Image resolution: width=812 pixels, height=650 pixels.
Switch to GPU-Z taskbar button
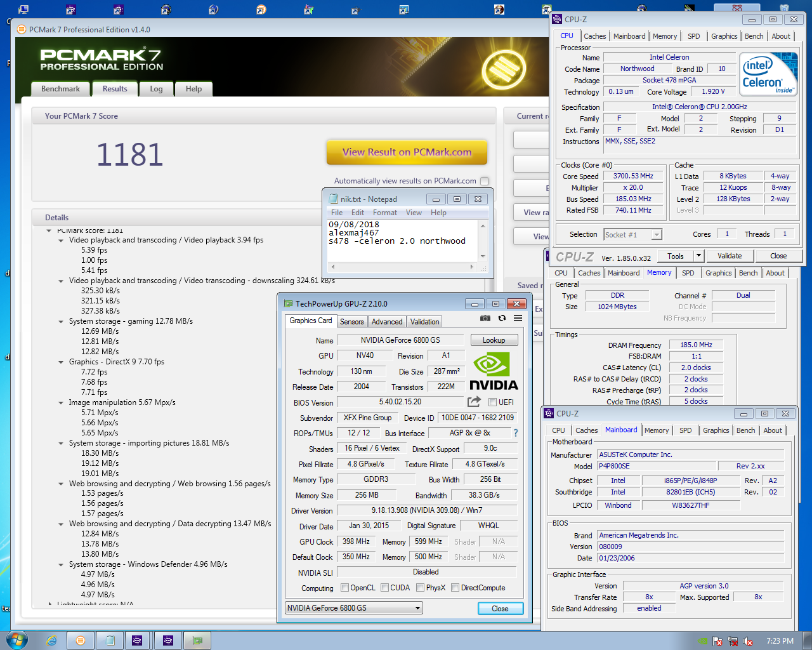(x=197, y=640)
